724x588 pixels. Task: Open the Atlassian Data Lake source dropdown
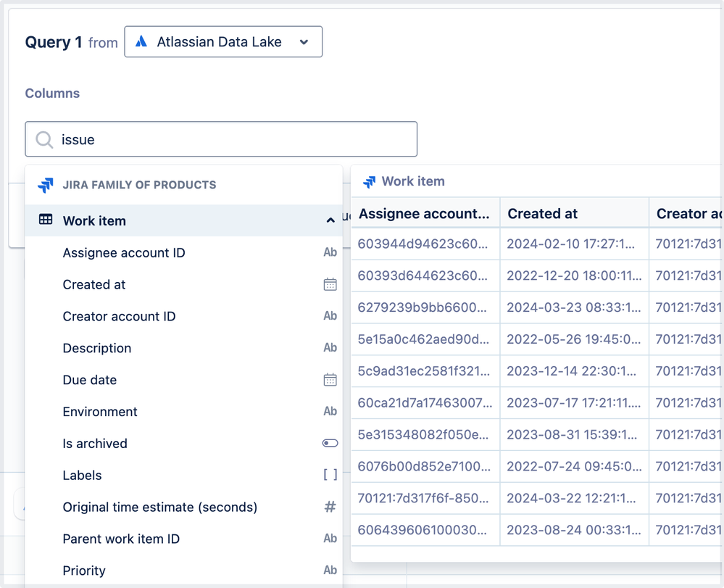[223, 41]
